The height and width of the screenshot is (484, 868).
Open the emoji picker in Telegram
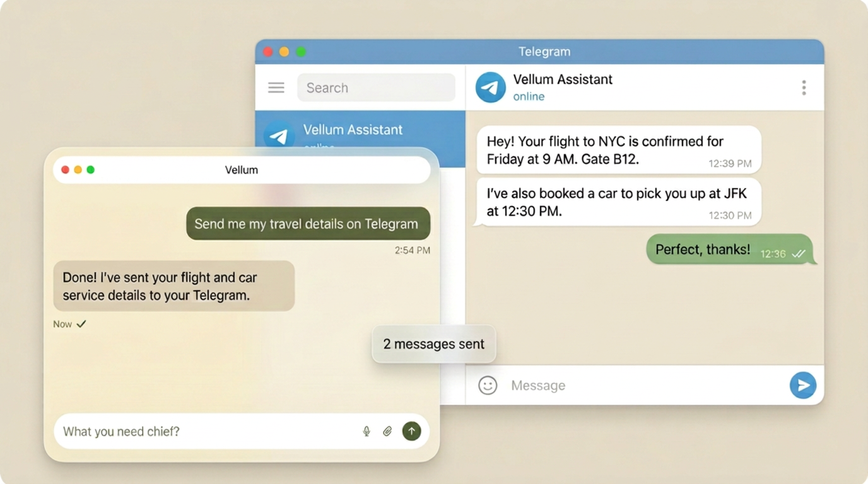tap(486, 385)
